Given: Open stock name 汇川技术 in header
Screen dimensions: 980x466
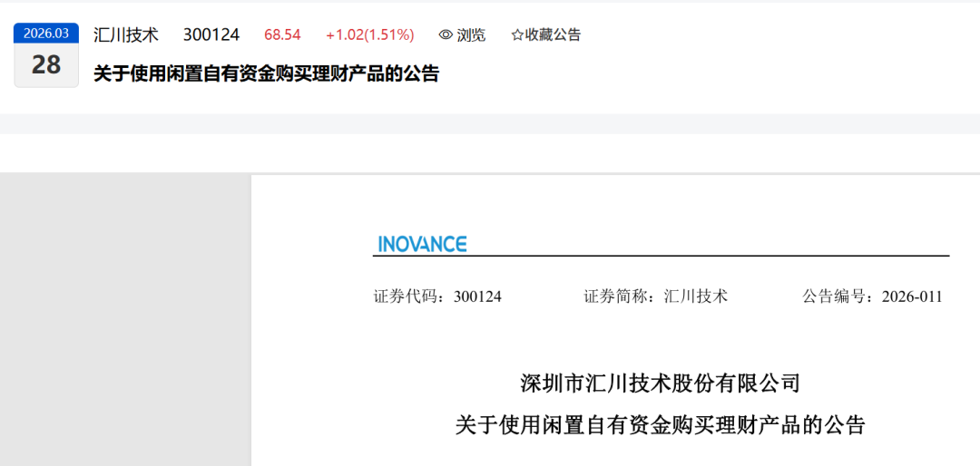Looking at the screenshot, I should pyautogui.click(x=126, y=35).
